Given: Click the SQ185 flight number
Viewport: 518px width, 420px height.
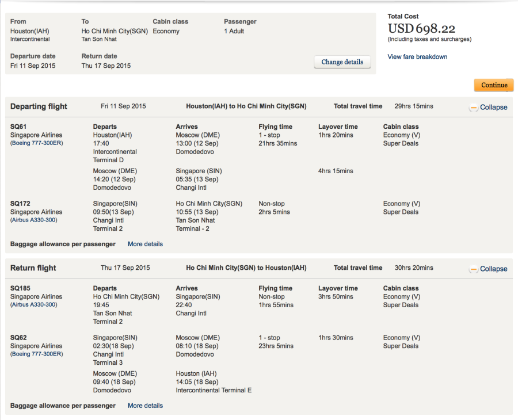Looking at the screenshot, I should [20, 288].
